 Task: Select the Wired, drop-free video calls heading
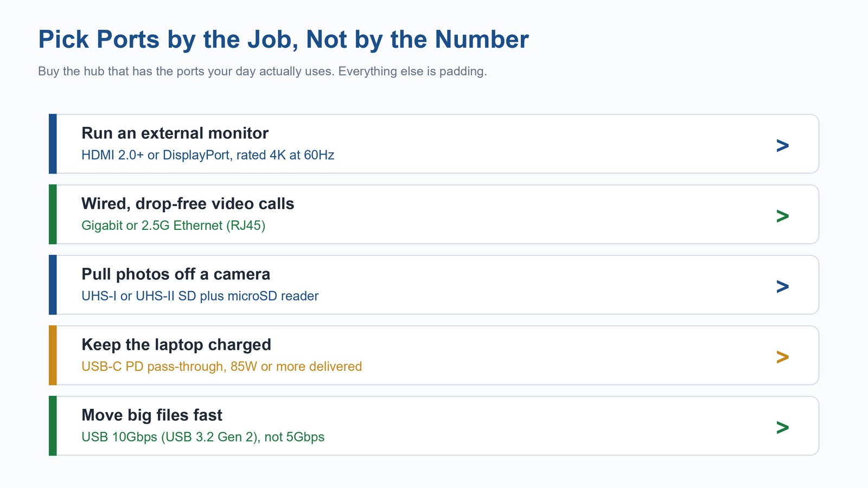(188, 204)
